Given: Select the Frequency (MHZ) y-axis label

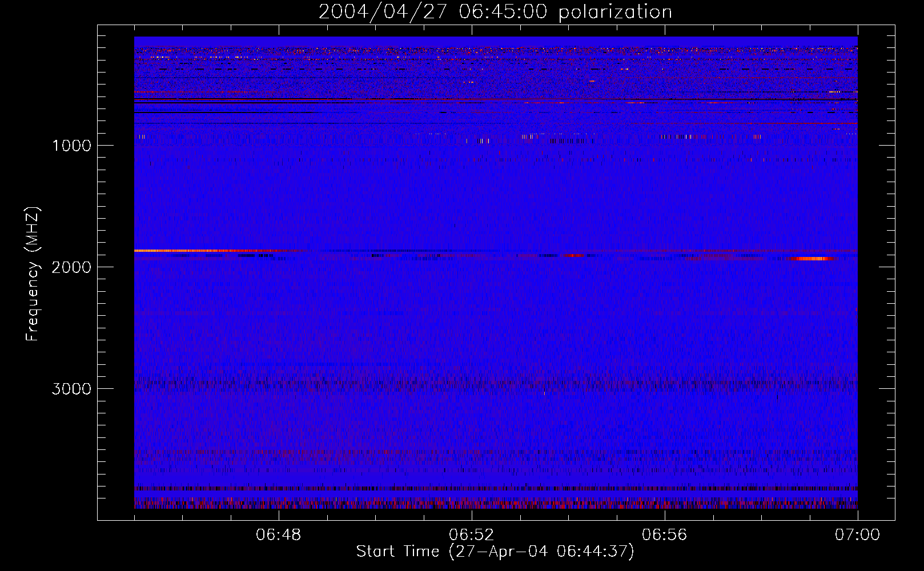Looking at the screenshot, I should 33,274.
